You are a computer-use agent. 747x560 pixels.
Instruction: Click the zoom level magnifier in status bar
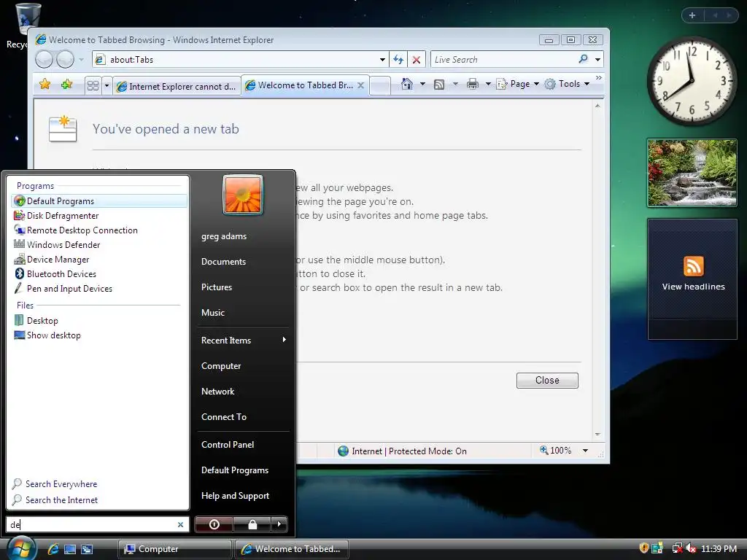(543, 450)
